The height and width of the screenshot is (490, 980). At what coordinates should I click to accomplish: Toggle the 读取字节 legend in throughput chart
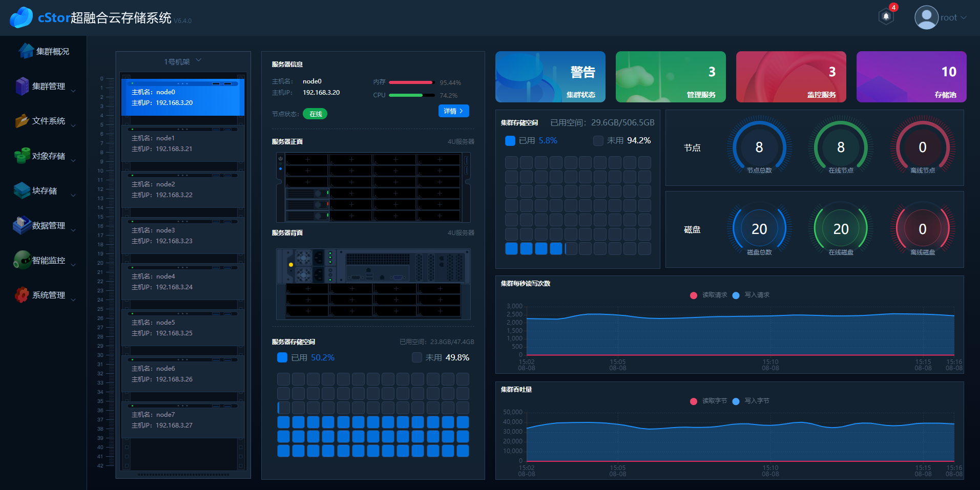(x=708, y=401)
